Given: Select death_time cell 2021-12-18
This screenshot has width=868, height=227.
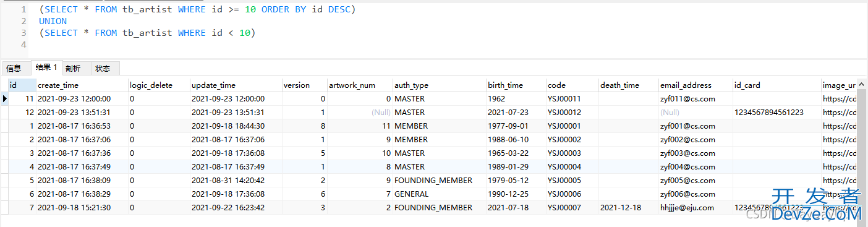Looking at the screenshot, I should (x=628, y=208).
